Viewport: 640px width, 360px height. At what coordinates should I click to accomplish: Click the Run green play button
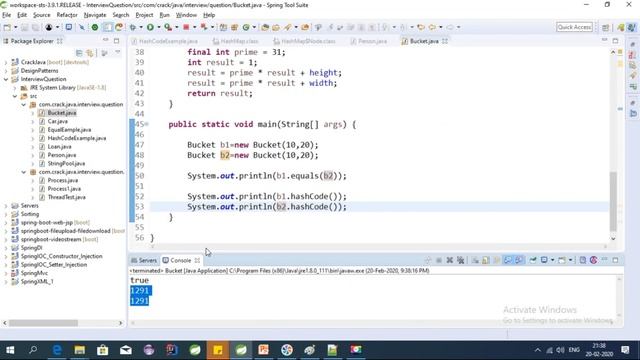coord(150,27)
